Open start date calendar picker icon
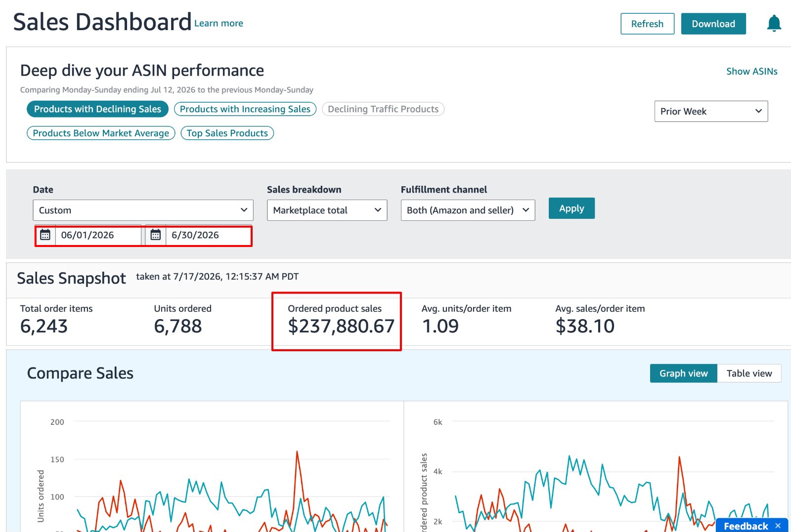 point(45,235)
